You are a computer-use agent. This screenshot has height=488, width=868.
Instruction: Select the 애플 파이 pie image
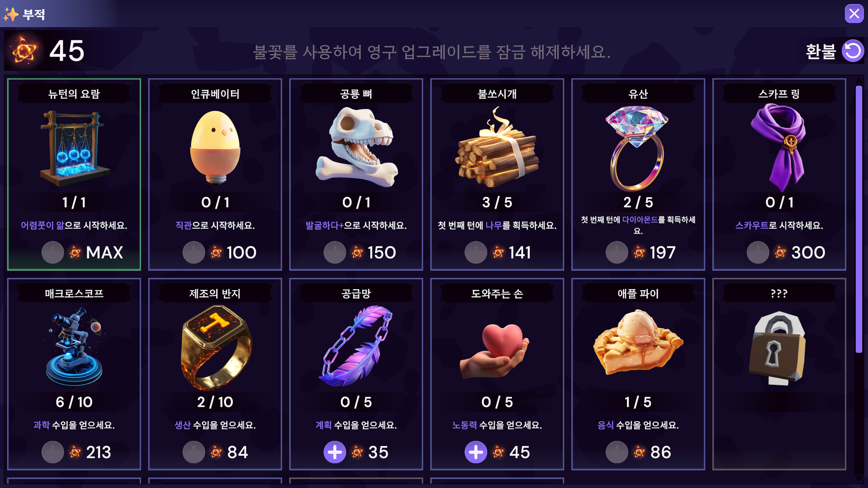click(637, 343)
